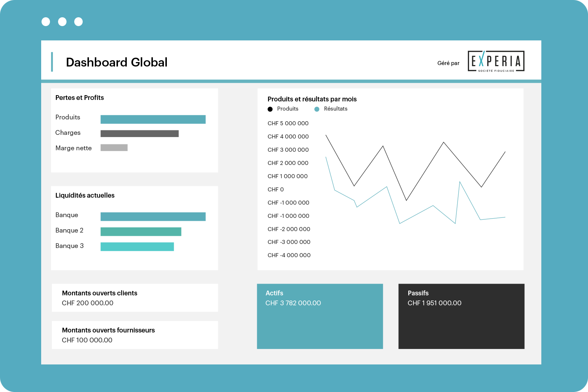
Task: Click the Banque liquidity bar
Action: click(153, 217)
